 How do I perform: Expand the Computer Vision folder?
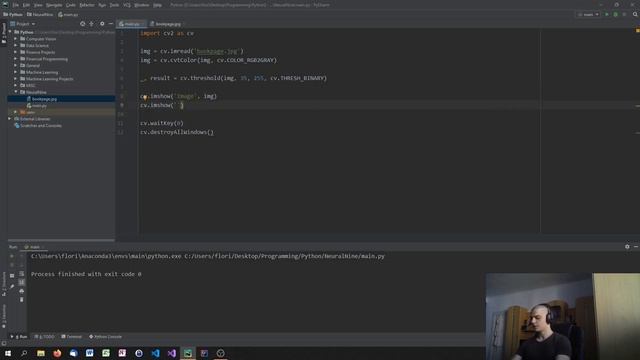tap(16, 39)
